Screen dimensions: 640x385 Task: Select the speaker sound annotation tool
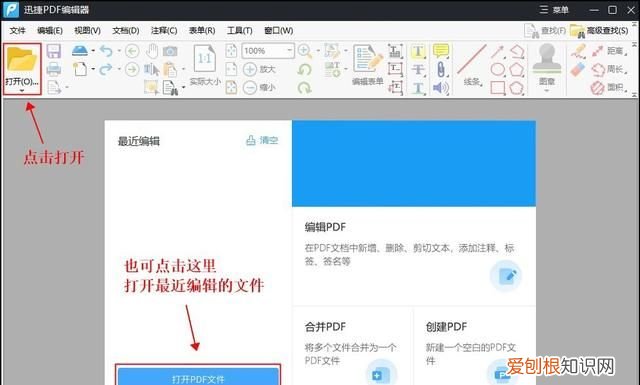tap(441, 87)
